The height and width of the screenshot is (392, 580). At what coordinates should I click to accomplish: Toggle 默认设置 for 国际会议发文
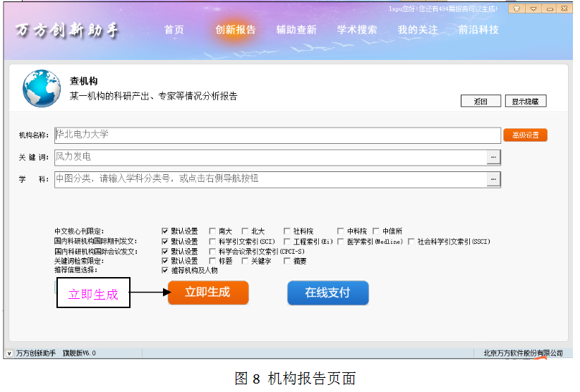tap(165, 252)
